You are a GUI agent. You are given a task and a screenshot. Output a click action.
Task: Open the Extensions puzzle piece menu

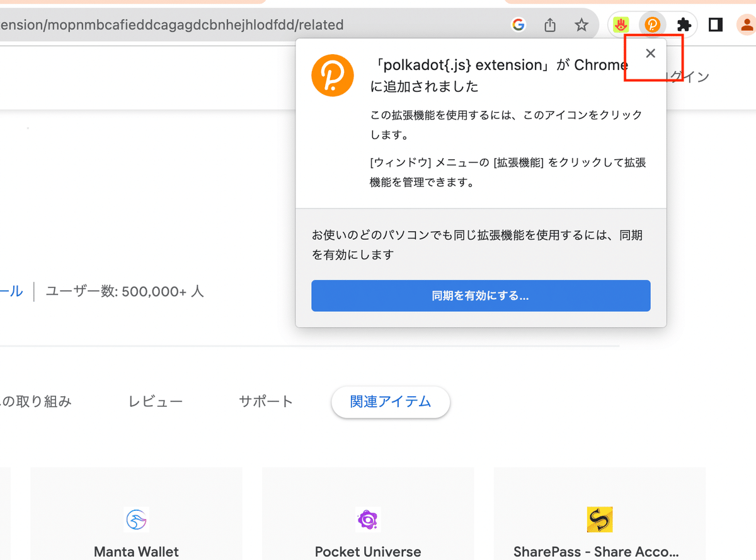click(684, 25)
